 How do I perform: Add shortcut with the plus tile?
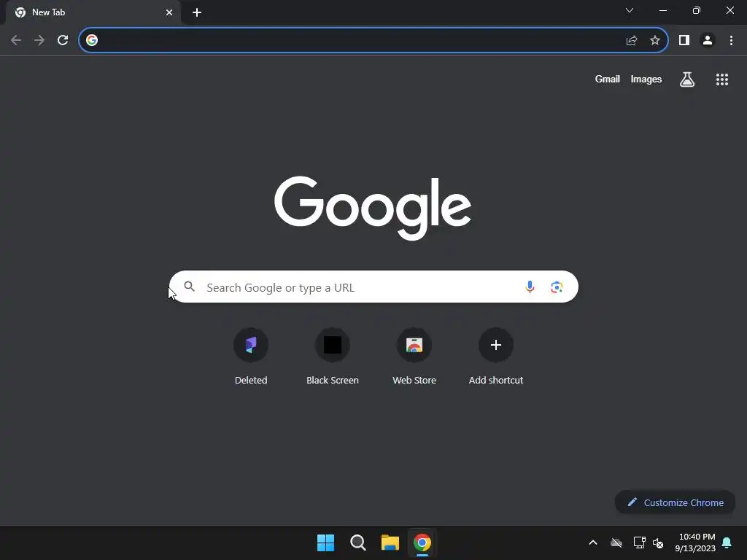496,357
